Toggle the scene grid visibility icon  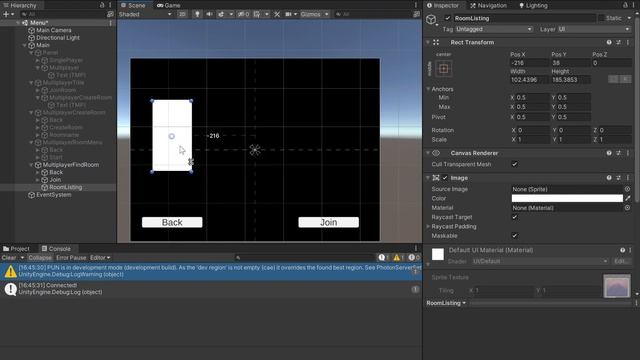click(257, 14)
